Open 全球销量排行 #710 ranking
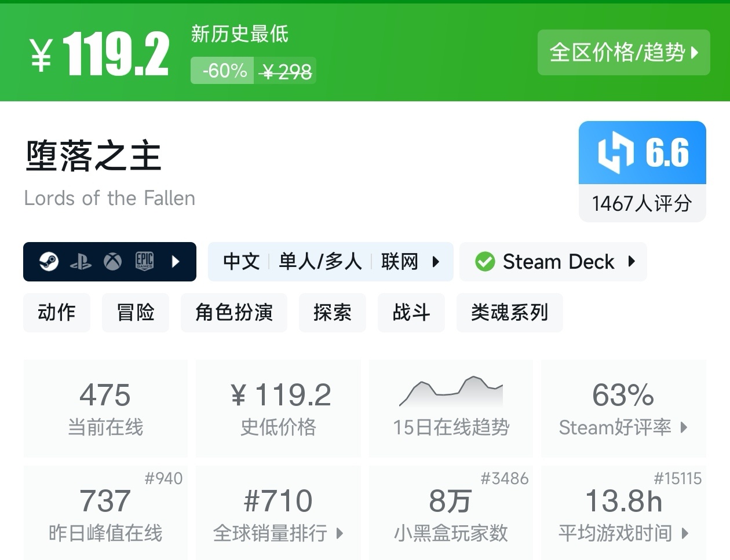730x560 pixels. [x=278, y=513]
